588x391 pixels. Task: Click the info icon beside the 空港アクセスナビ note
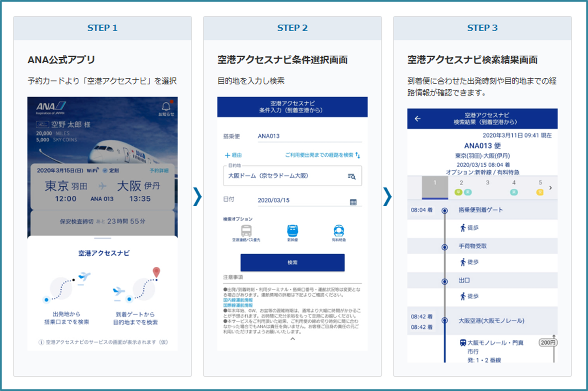41,342
